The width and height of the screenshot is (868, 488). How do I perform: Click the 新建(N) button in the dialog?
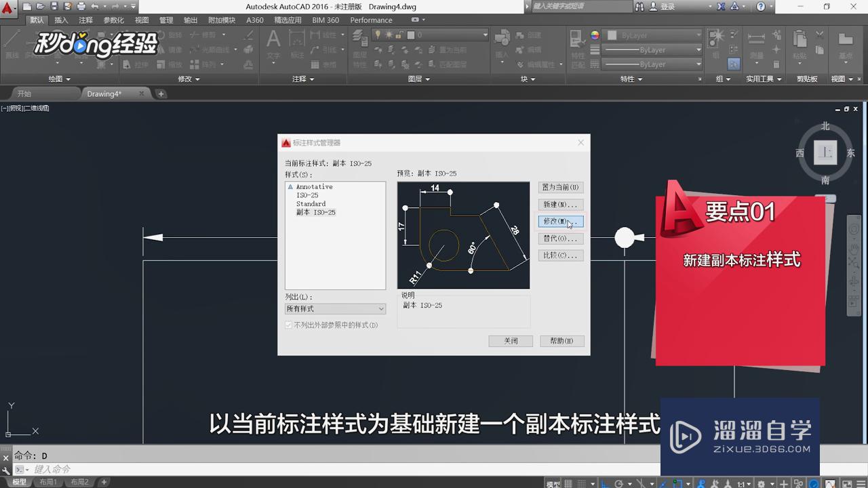tap(561, 204)
